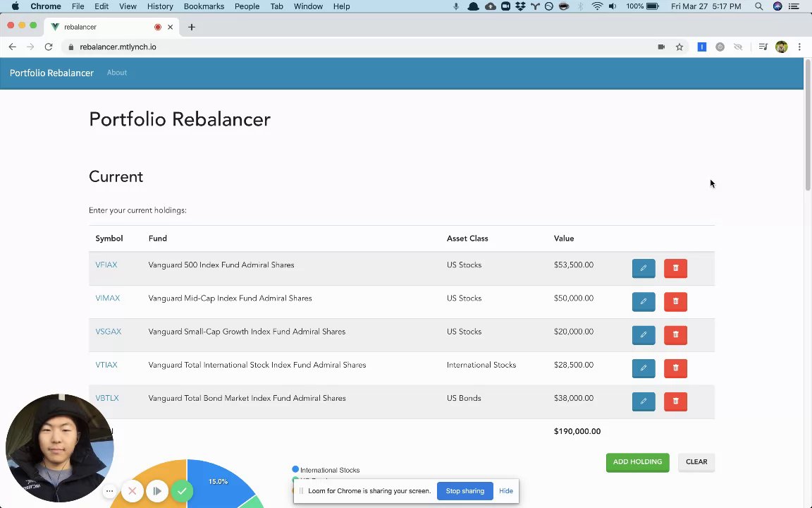Open the VSGAX symbol link
Image resolution: width=812 pixels, height=508 pixels.
109,332
